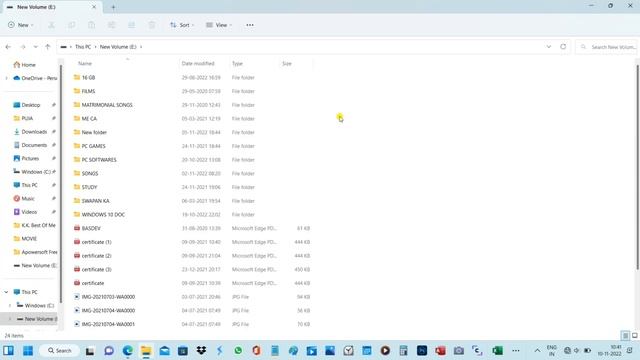Add a new tab with plus button
The image size is (640, 360).
tap(113, 7)
